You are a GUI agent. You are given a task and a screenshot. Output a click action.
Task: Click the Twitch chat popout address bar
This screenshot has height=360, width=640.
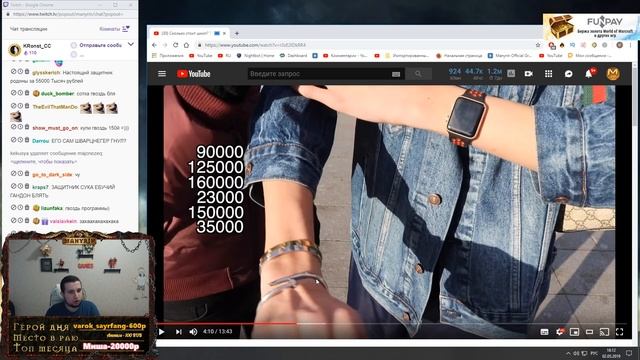coord(69,14)
